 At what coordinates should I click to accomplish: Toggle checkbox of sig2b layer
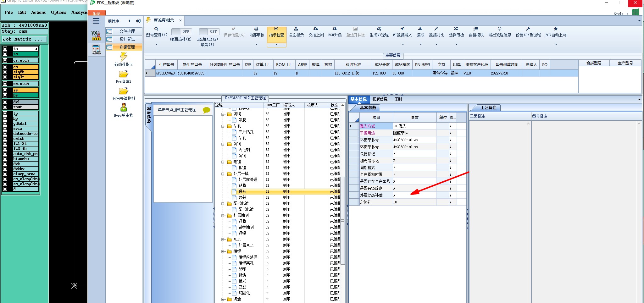click(x=5, y=72)
